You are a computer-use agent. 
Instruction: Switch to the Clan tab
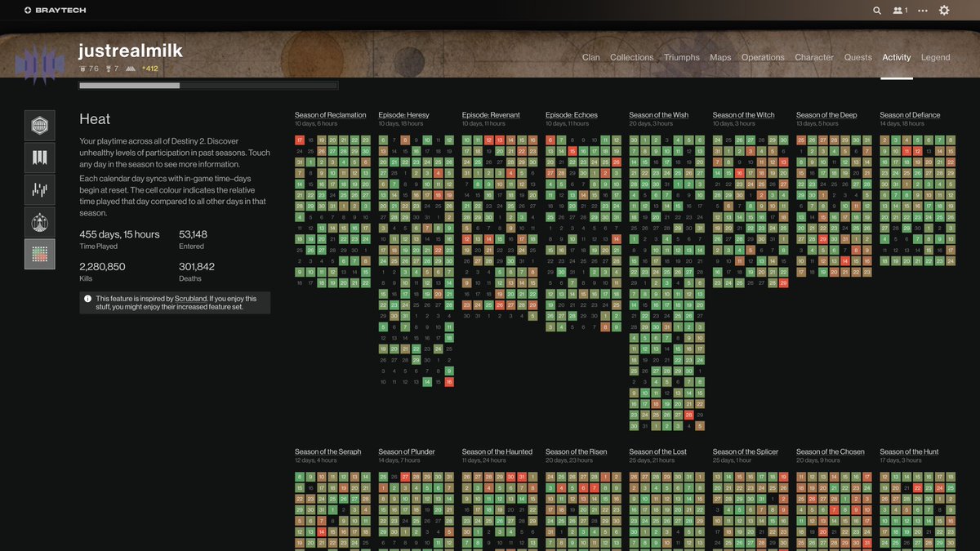[x=591, y=57]
